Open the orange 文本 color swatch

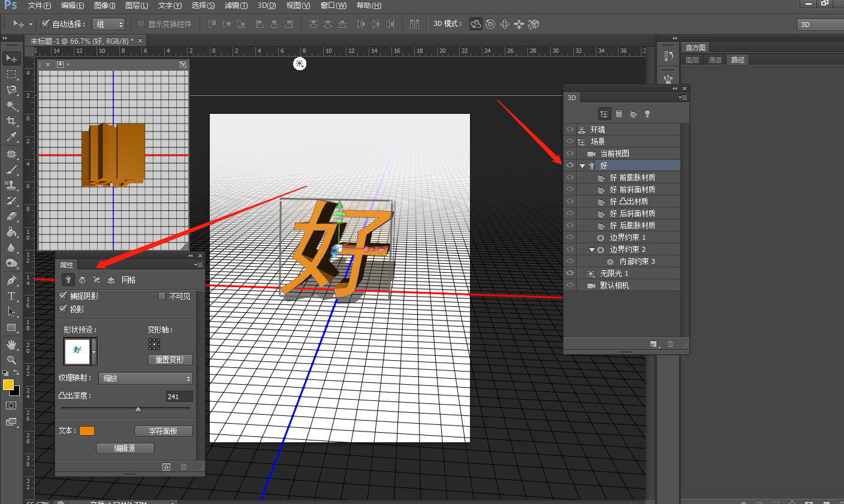pyautogui.click(x=87, y=431)
